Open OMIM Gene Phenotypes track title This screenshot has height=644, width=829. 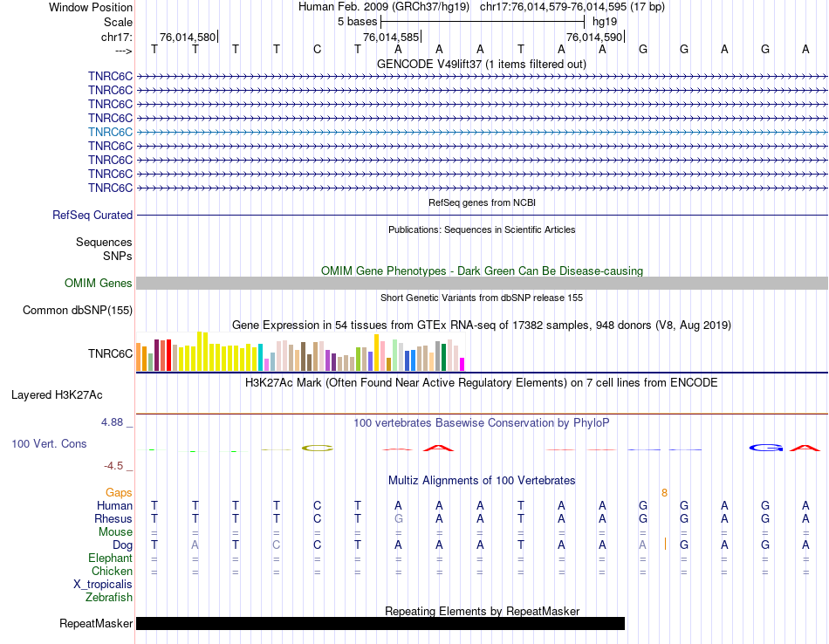tap(482, 271)
